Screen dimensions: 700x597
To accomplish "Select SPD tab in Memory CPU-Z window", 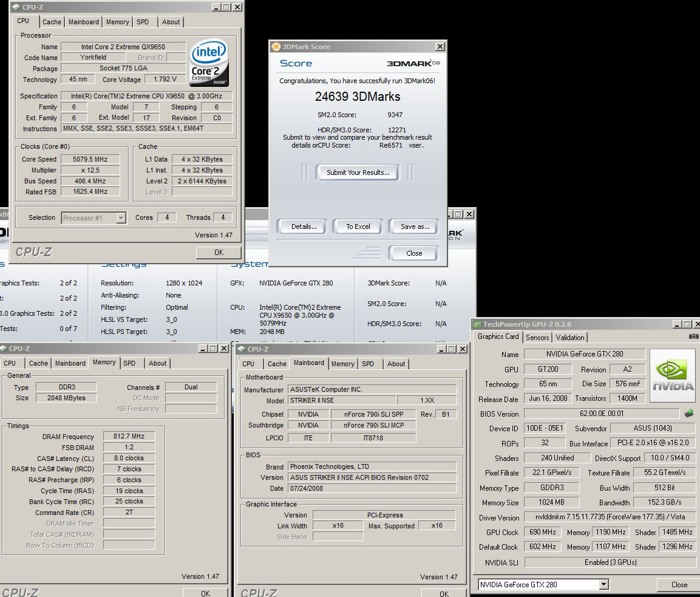I will [x=129, y=363].
